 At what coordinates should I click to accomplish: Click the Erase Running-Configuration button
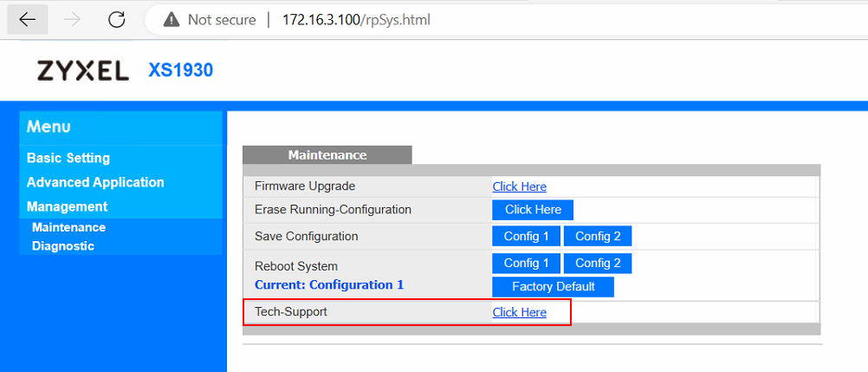pos(533,210)
